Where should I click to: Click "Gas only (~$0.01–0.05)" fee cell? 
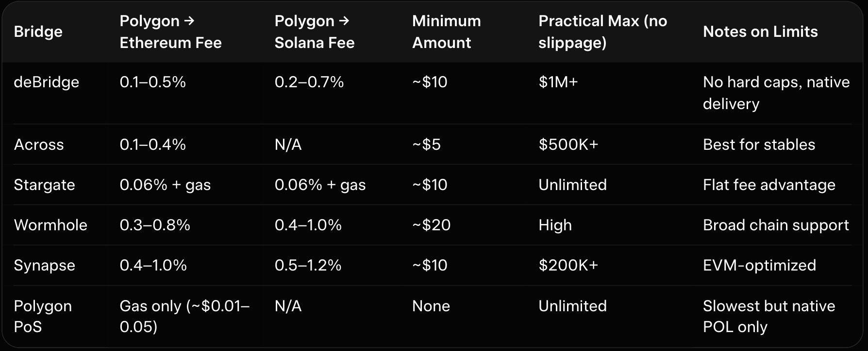click(184, 316)
